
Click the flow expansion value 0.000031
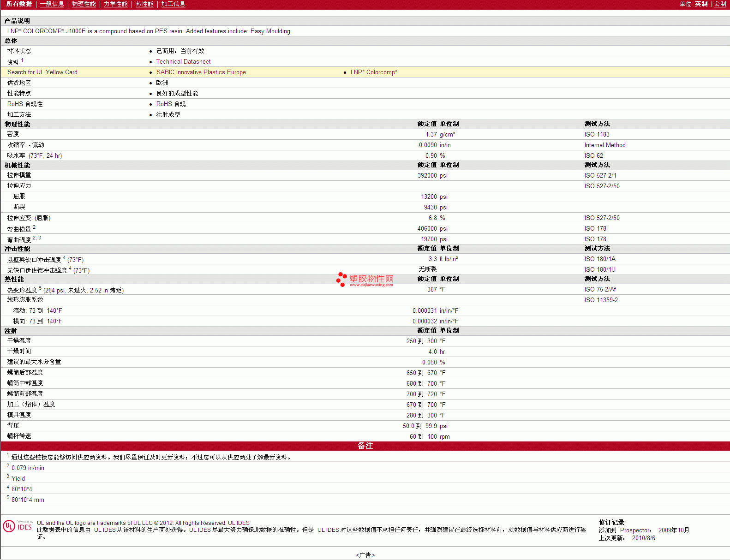pyautogui.click(x=425, y=310)
